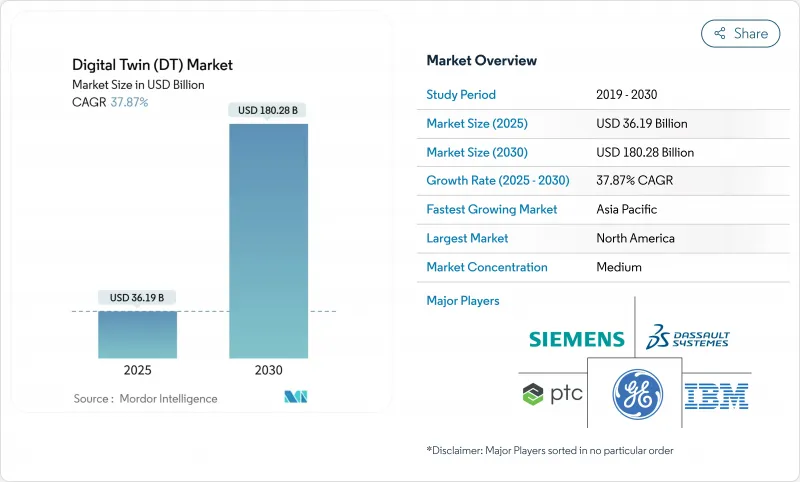The width and height of the screenshot is (800, 482).
Task: Click the North America value
Action: 634,239
